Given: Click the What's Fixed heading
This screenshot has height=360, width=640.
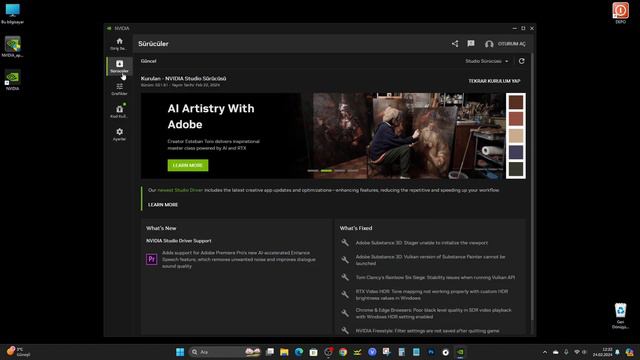Looking at the screenshot, I should click(356, 228).
